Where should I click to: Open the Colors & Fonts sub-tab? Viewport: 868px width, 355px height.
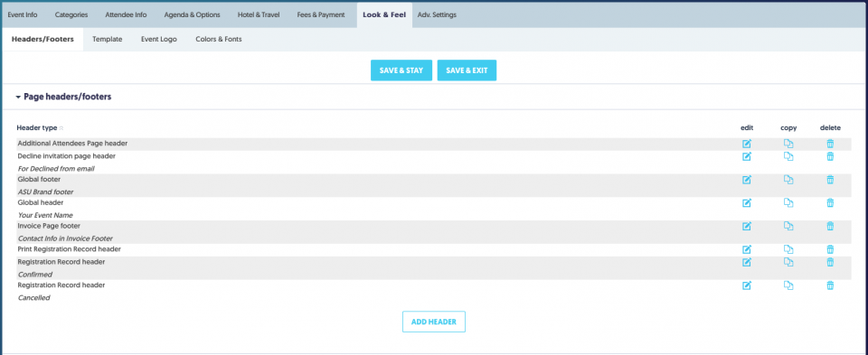point(219,39)
